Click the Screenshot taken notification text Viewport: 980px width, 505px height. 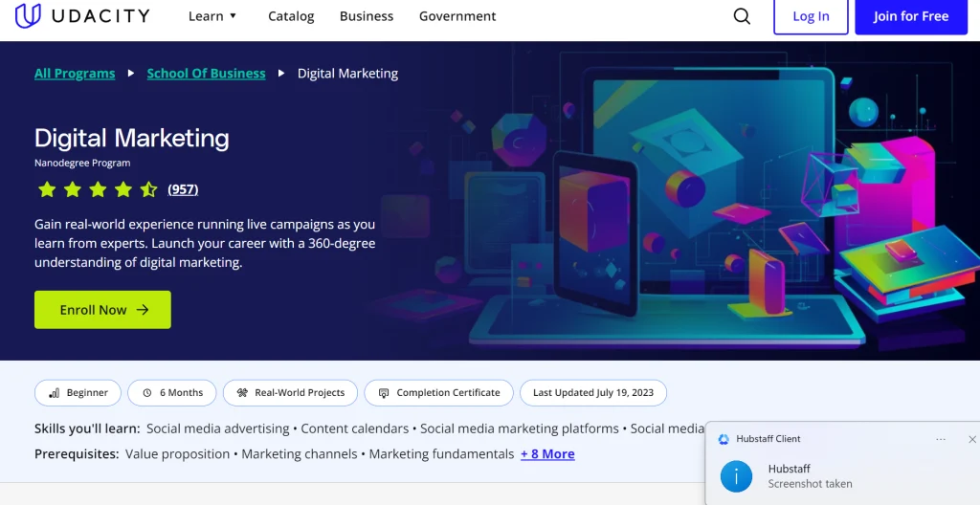pos(810,484)
